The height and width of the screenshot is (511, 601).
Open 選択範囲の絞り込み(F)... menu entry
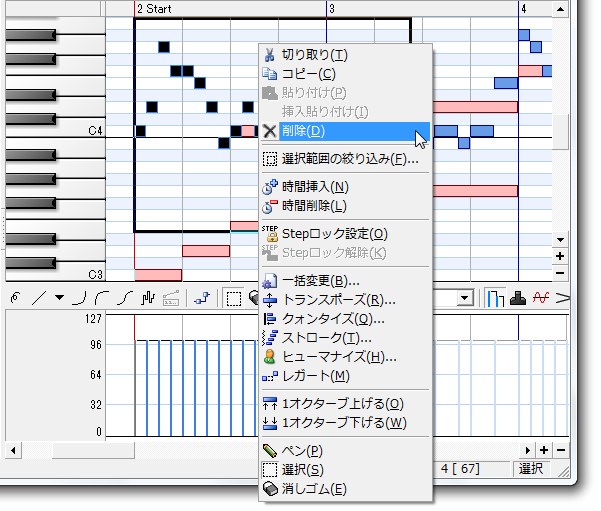coord(345,159)
